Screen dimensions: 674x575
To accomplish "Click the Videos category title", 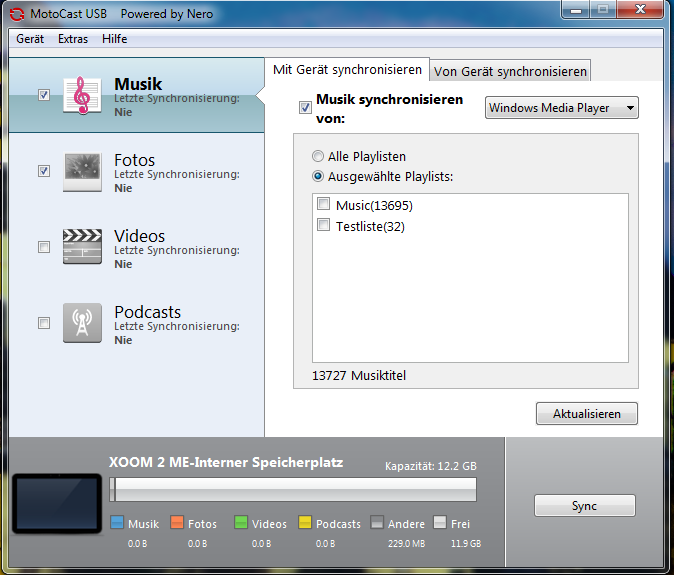I will (x=140, y=236).
